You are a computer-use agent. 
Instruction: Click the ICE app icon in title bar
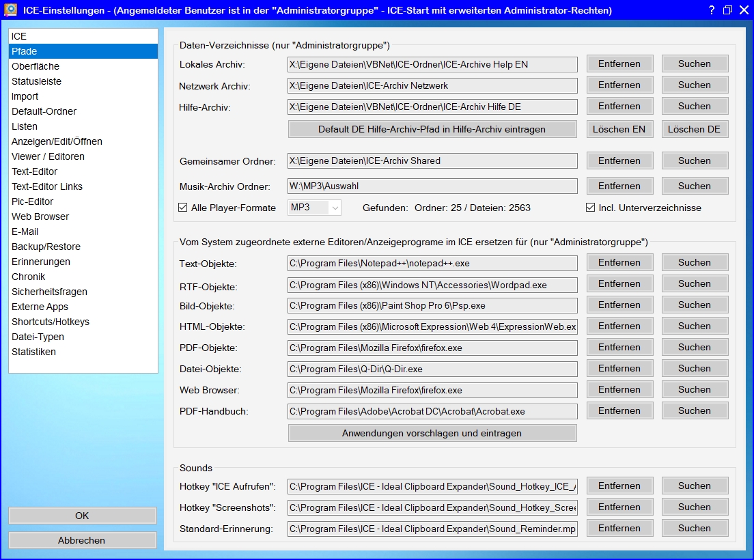(10, 10)
